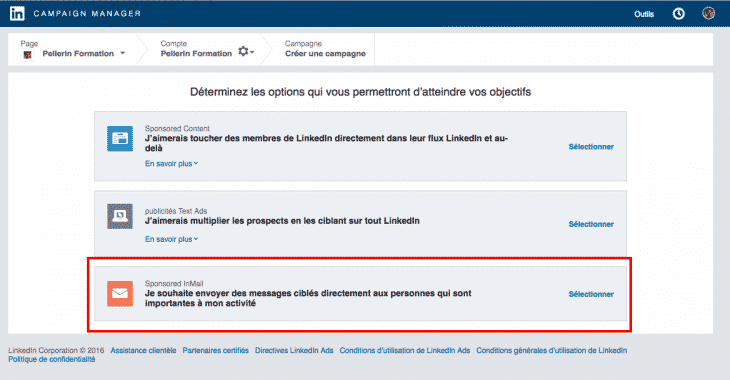Image resolution: width=730 pixels, height=380 pixels.
Task: Open the account settings gear dropdown
Action: [x=246, y=51]
